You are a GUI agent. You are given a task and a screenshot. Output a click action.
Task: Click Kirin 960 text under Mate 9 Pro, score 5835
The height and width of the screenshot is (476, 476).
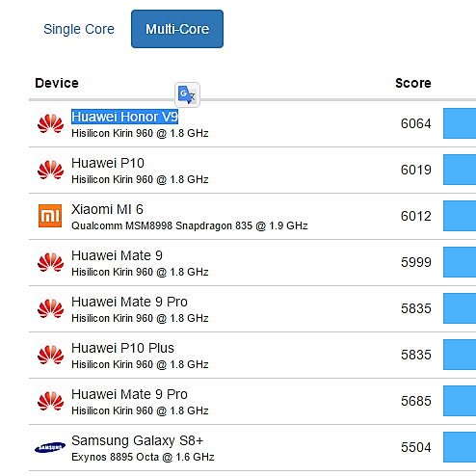[140, 318]
